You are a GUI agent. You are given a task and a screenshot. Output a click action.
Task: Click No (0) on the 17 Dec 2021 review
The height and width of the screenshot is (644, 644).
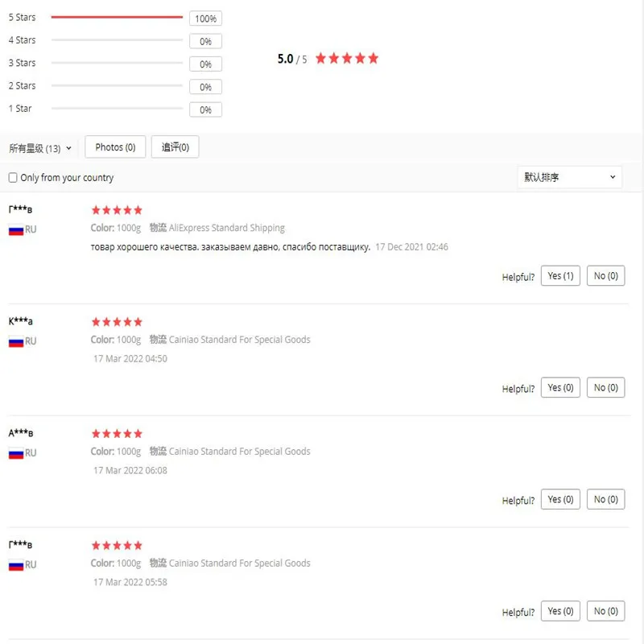tap(605, 276)
